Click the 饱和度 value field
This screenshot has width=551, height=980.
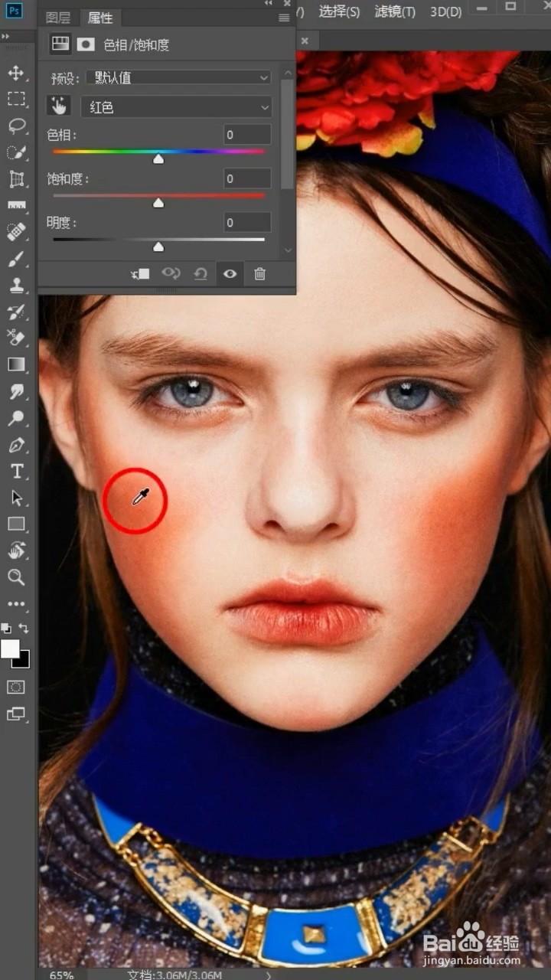[247, 178]
